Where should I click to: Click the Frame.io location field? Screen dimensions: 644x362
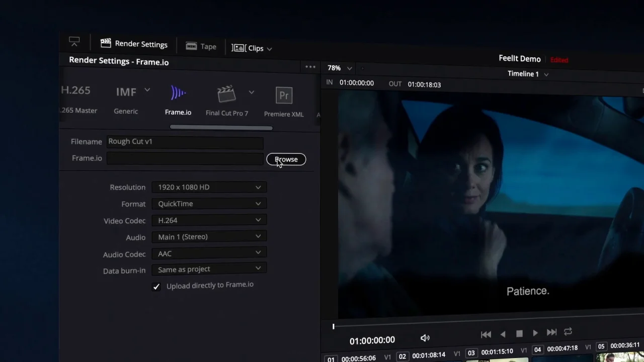(x=185, y=158)
